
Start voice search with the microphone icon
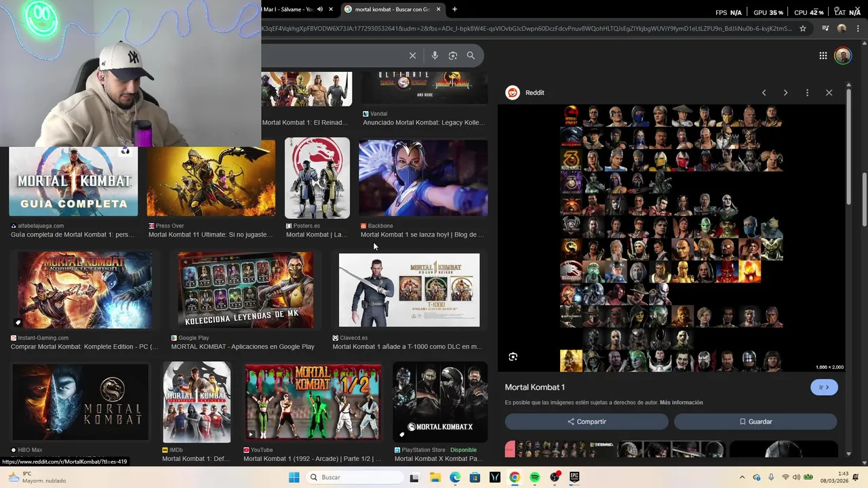(435, 56)
